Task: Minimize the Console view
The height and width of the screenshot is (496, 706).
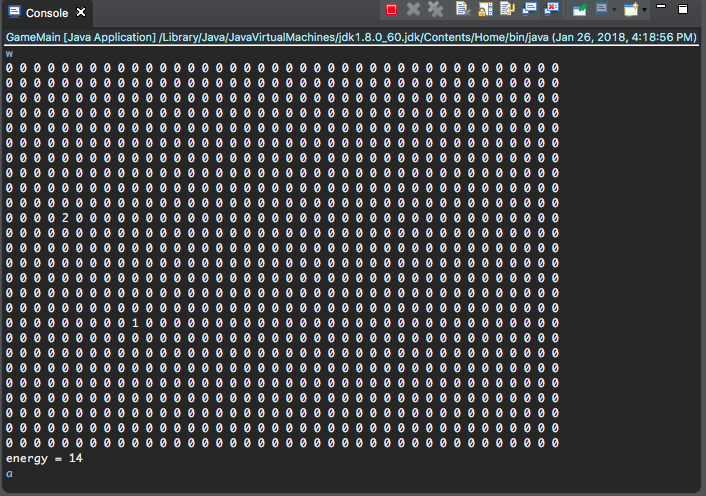Action: [x=662, y=8]
